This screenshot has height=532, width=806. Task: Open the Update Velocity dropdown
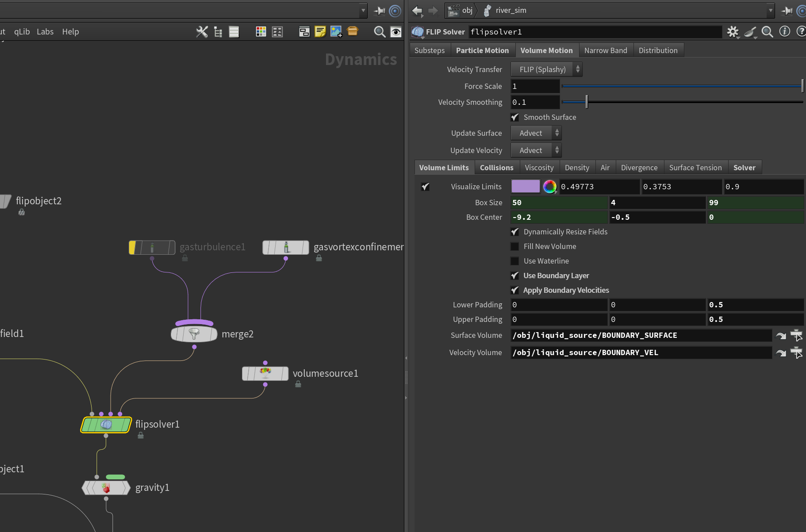click(x=536, y=150)
